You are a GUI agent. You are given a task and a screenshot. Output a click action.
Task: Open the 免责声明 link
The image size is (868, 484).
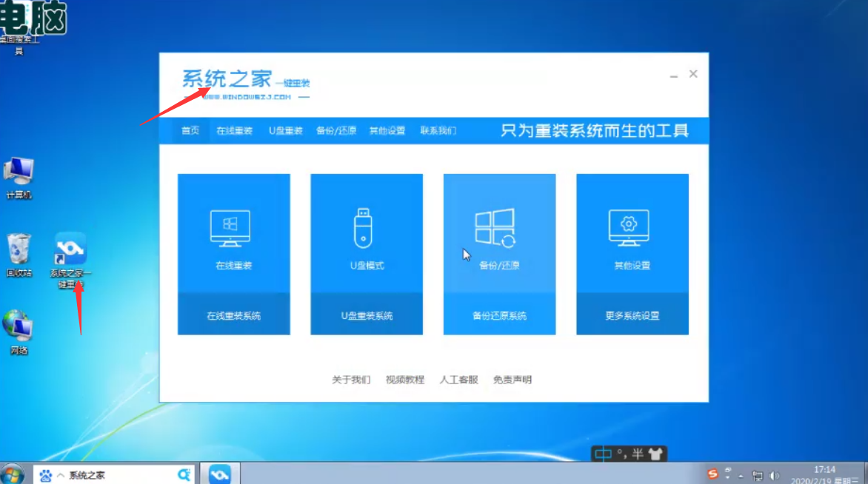[512, 380]
